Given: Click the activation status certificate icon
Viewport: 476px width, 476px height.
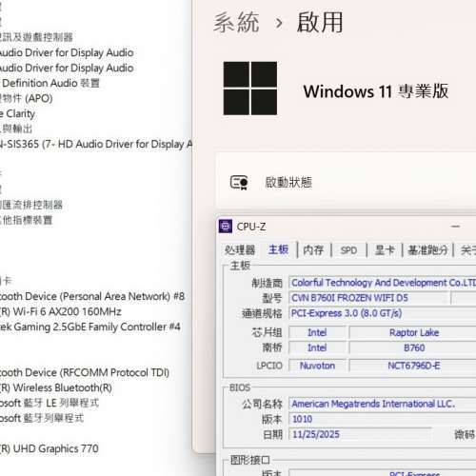Looking at the screenshot, I should [x=239, y=183].
